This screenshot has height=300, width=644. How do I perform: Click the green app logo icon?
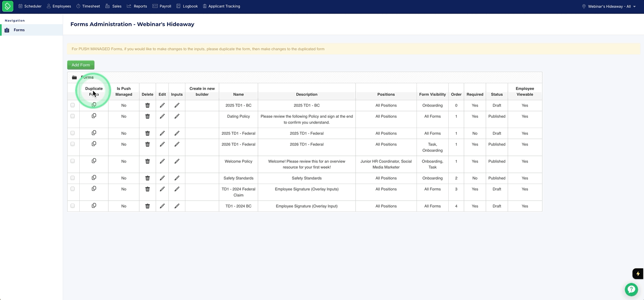click(8, 6)
